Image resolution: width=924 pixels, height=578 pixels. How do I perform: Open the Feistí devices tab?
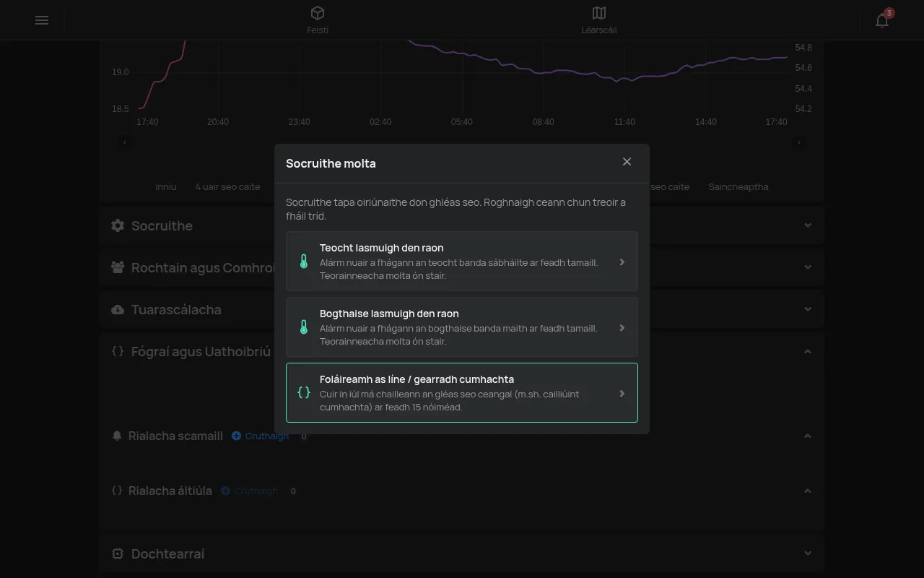pos(318,20)
